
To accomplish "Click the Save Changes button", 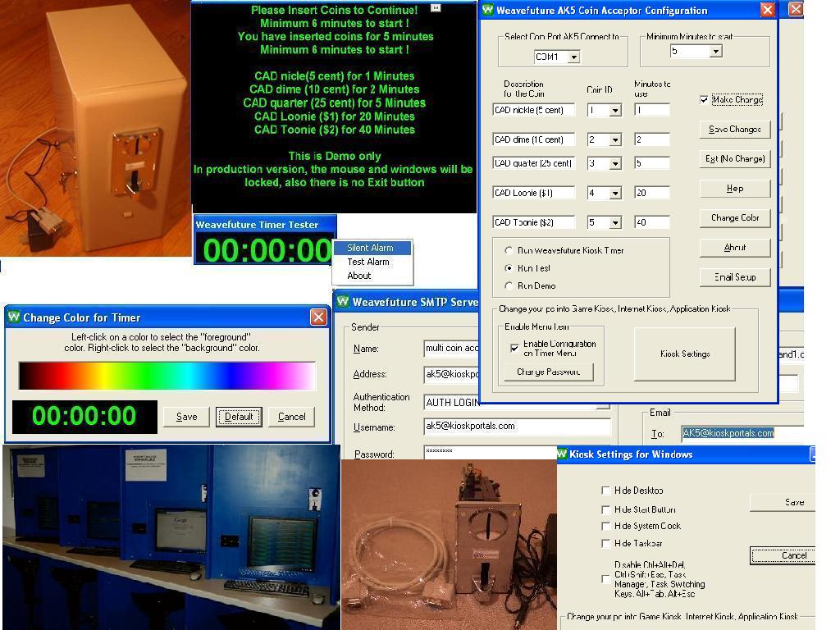I will click(x=733, y=129).
